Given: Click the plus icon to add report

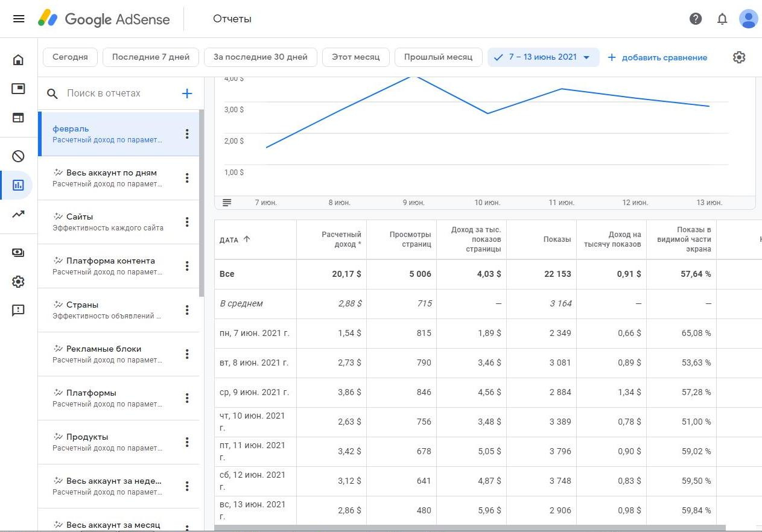Looking at the screenshot, I should [x=187, y=93].
